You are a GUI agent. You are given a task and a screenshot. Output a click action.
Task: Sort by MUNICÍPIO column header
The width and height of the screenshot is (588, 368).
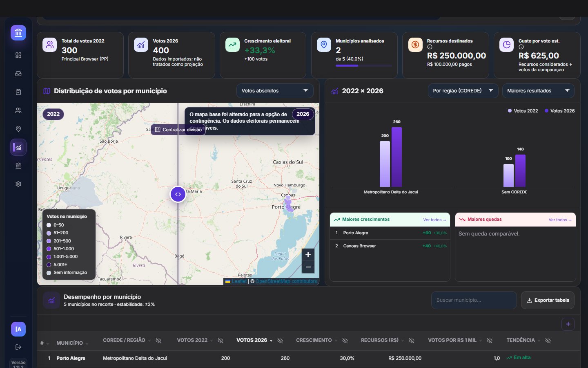tap(69, 343)
